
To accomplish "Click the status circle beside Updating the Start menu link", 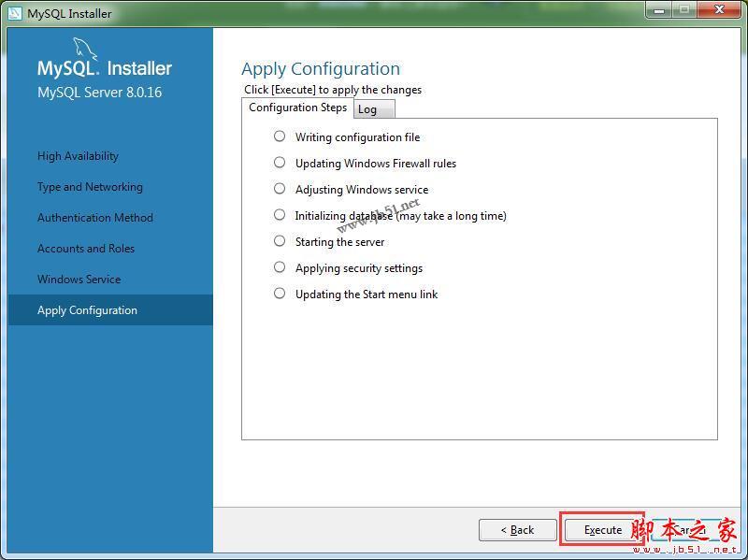I will point(279,294).
